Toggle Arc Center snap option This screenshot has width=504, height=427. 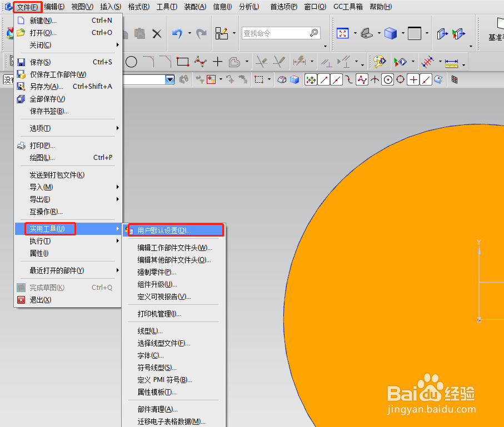[388, 80]
